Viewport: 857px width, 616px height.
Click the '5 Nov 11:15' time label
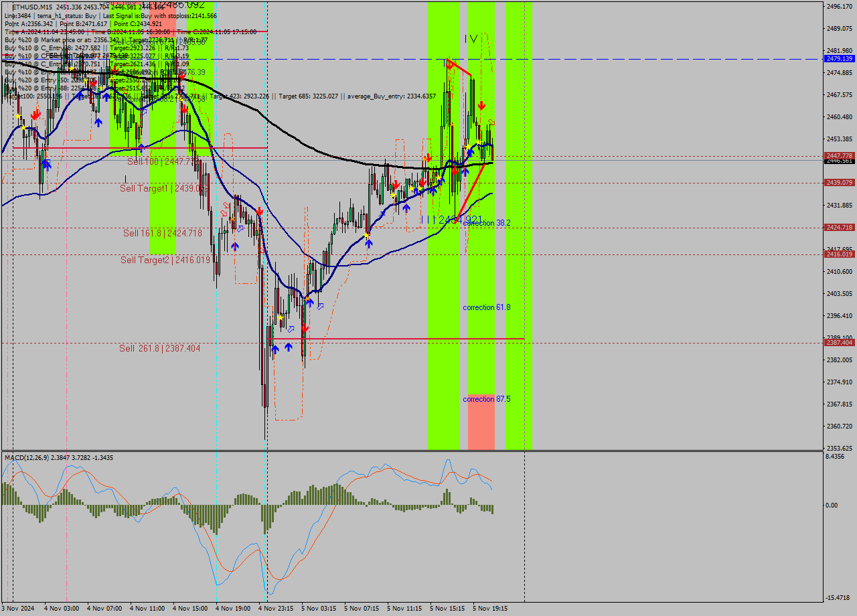[x=404, y=609]
